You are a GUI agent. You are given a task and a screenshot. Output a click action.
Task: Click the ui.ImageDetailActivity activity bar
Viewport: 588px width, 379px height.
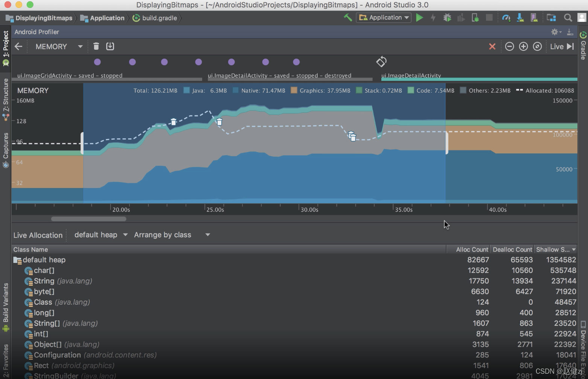coord(479,79)
